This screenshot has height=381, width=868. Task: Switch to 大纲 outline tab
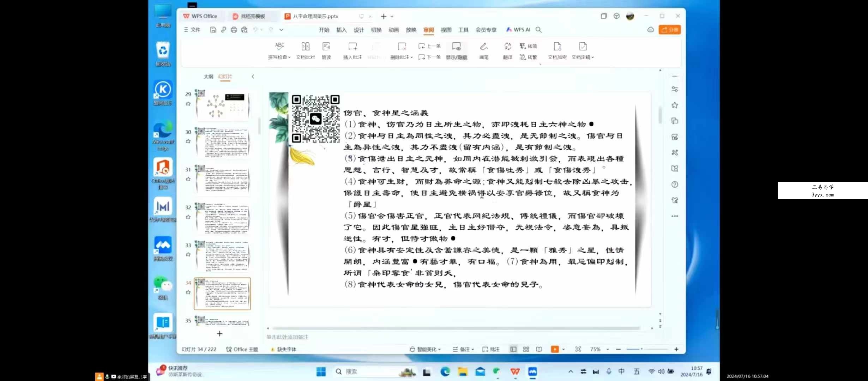click(x=209, y=77)
